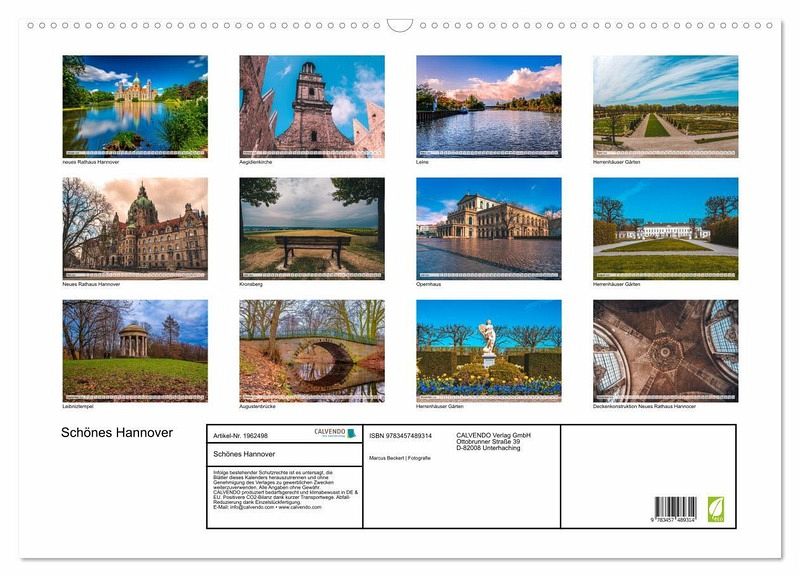The width and height of the screenshot is (800, 577).
Task: Click the caption under the streaked-sky garden photo
Action: [616, 162]
